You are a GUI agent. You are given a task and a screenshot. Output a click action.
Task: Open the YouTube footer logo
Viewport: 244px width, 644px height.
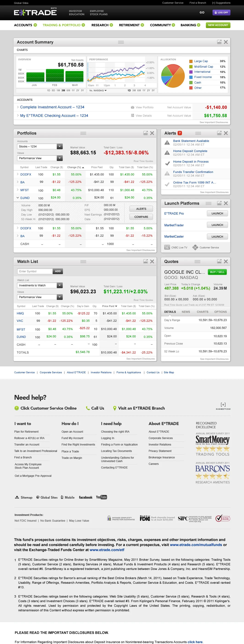pyautogui.click(x=101, y=497)
